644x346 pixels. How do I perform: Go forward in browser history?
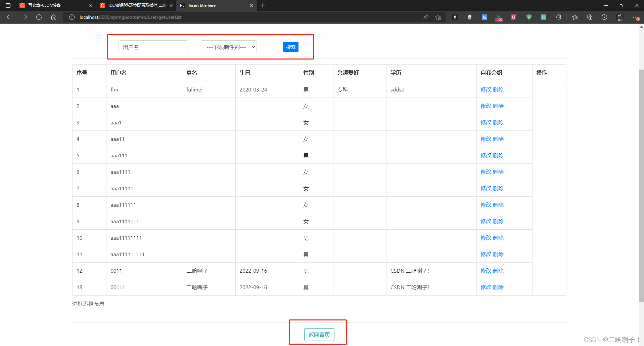click(24, 17)
